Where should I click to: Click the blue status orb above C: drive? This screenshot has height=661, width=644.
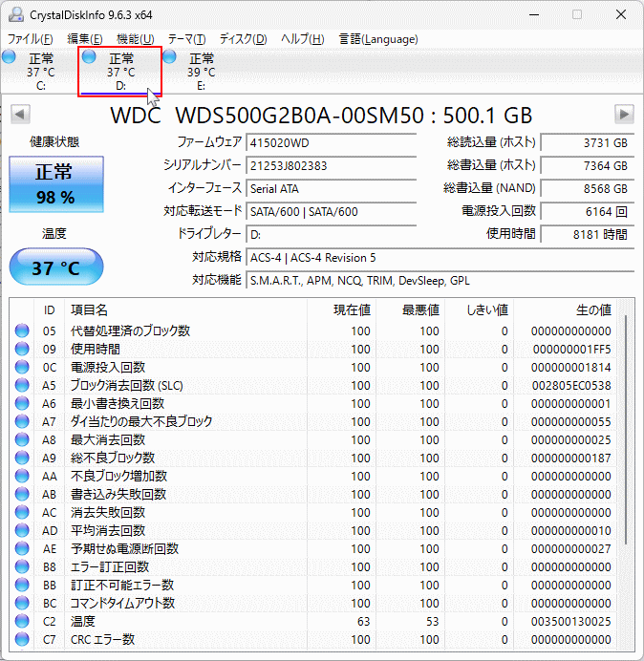tap(9, 57)
